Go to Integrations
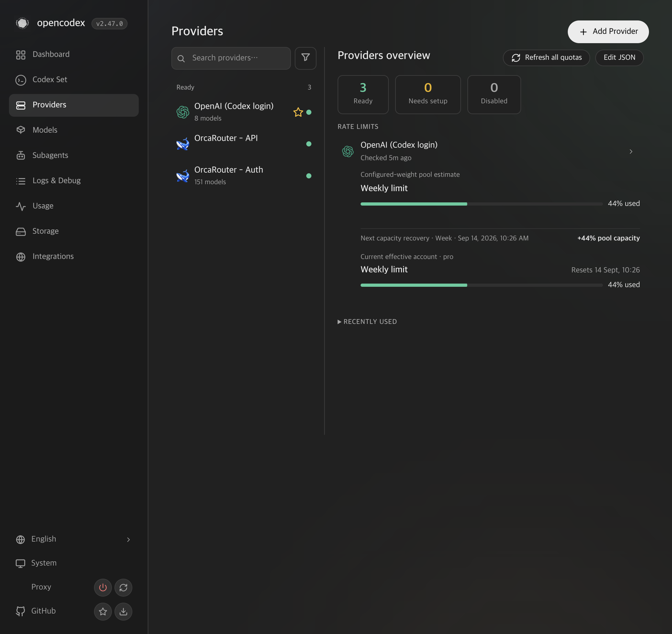The height and width of the screenshot is (634, 672). pos(74,257)
